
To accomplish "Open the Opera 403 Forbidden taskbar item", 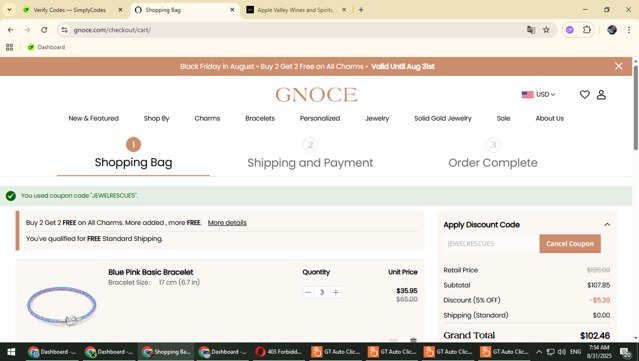I will (279, 352).
